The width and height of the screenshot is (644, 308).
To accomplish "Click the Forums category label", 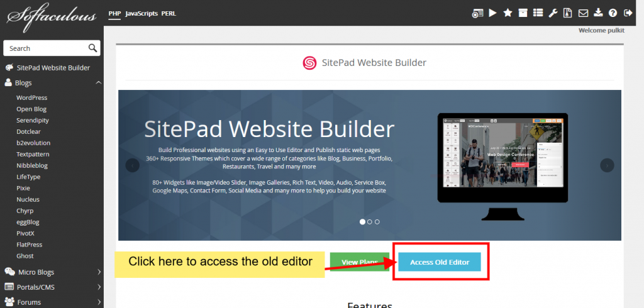I will tap(29, 302).
